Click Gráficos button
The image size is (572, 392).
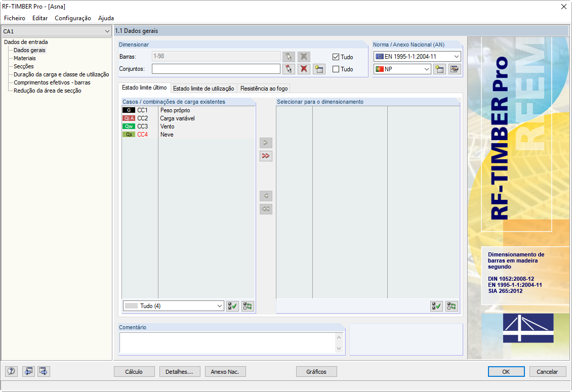316,372
